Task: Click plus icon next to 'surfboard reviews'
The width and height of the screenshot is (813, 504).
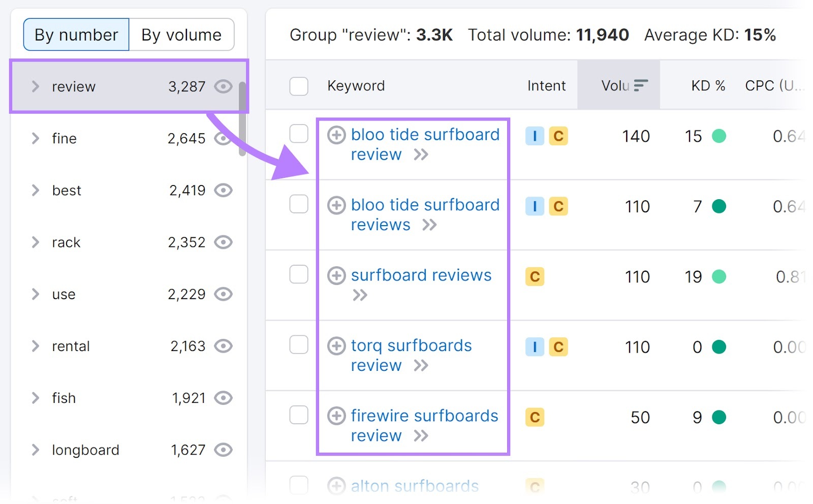Action: (x=336, y=275)
